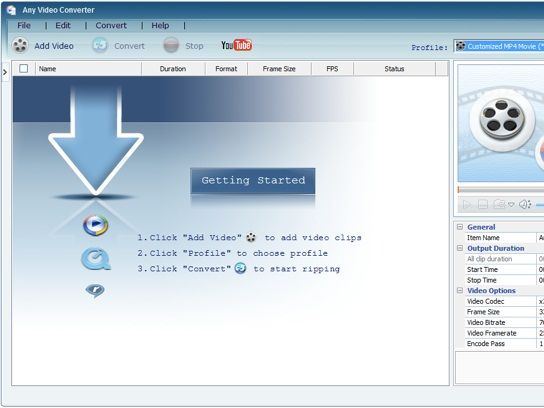Click the Stop toolbar icon
Viewport: 544px width, 408px height.
(x=171, y=45)
